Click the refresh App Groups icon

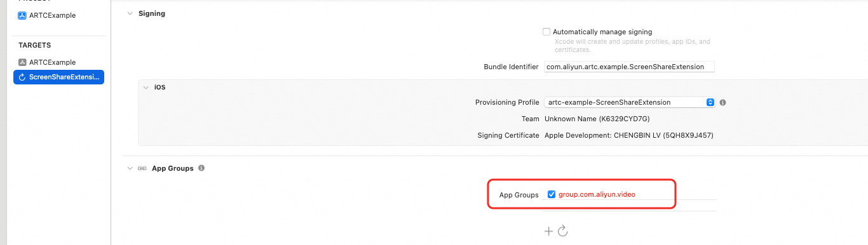[562, 232]
